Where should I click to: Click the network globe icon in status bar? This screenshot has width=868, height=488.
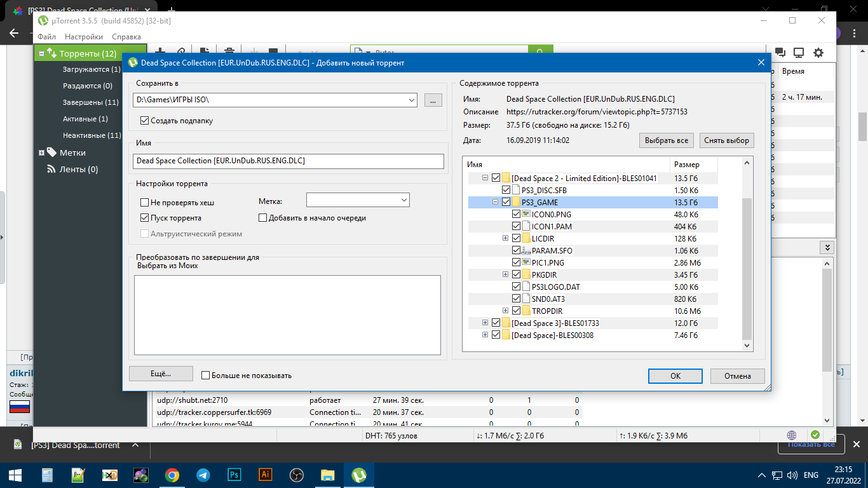pyautogui.click(x=792, y=435)
